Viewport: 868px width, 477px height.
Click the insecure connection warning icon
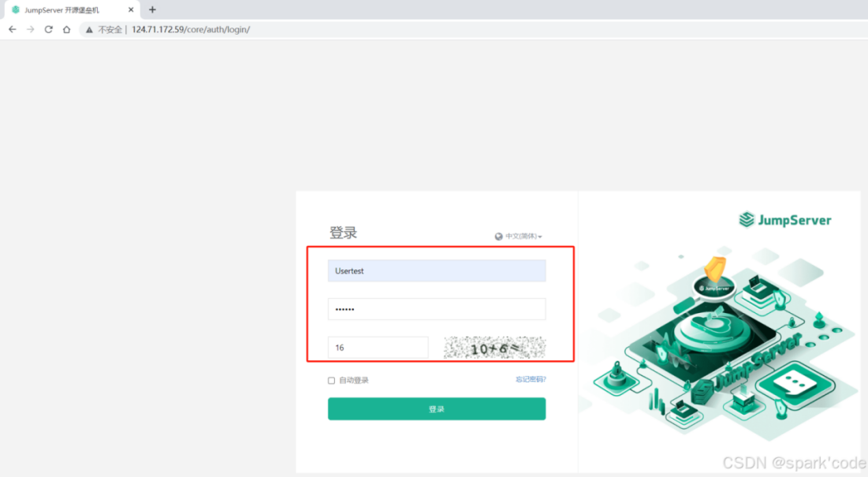click(89, 30)
